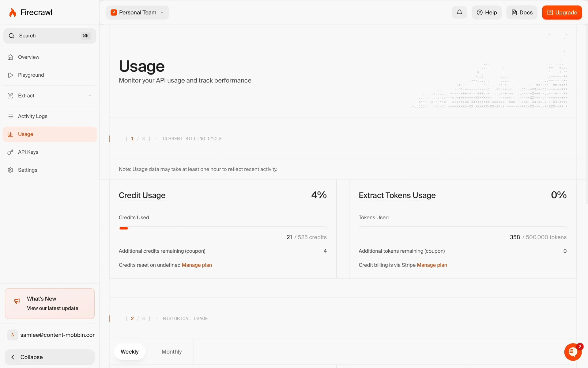Click the Activity Logs list icon
Image resolution: width=588 pixels, height=368 pixels.
(x=10, y=117)
